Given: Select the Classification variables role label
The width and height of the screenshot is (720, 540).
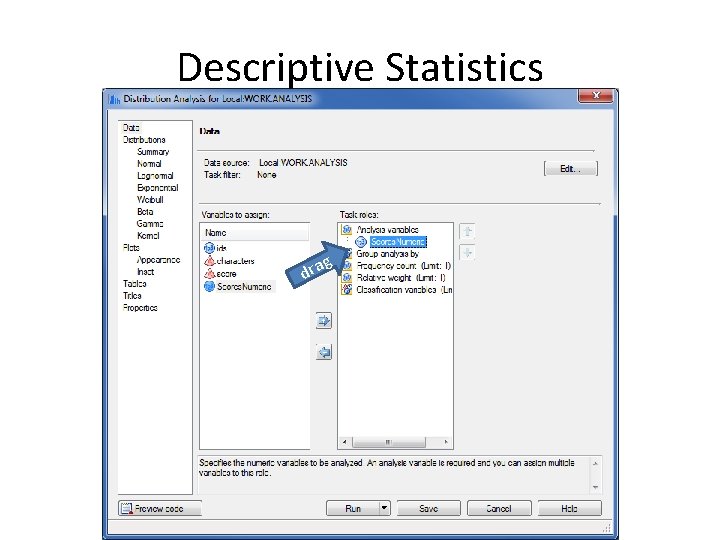Looking at the screenshot, I should (404, 290).
